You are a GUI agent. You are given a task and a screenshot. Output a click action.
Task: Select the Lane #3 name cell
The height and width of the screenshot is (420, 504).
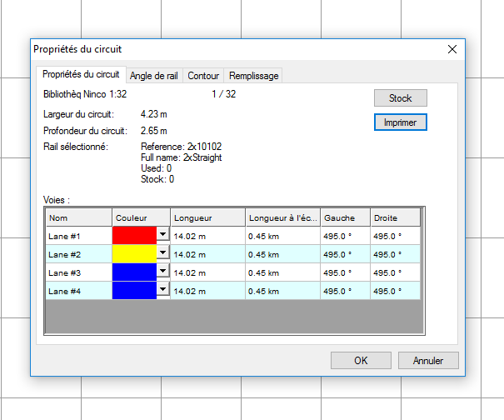pos(78,272)
